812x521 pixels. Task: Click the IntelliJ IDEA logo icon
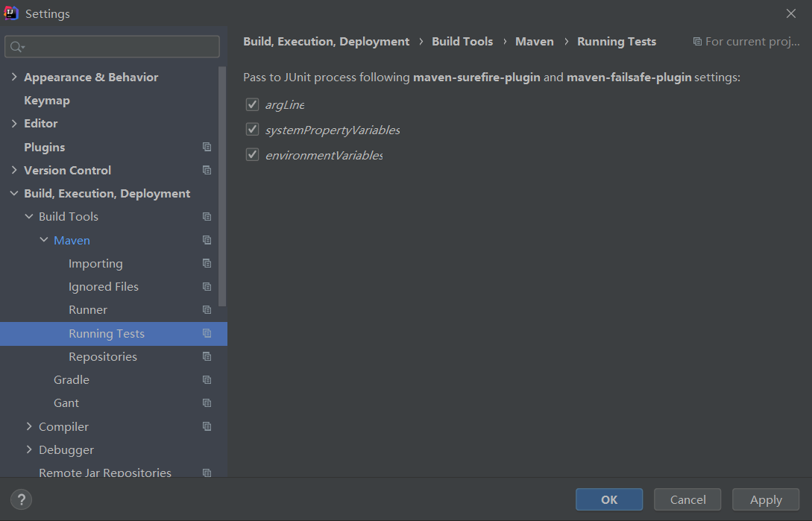(x=11, y=13)
